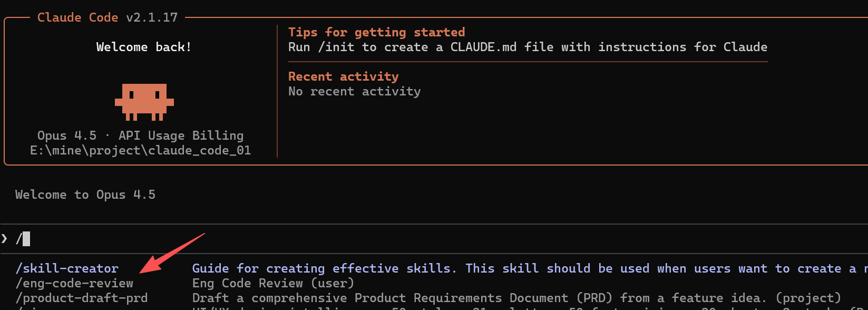Click the Tips for getting started heading
Image resolution: width=868 pixels, height=310 pixels.
[376, 32]
